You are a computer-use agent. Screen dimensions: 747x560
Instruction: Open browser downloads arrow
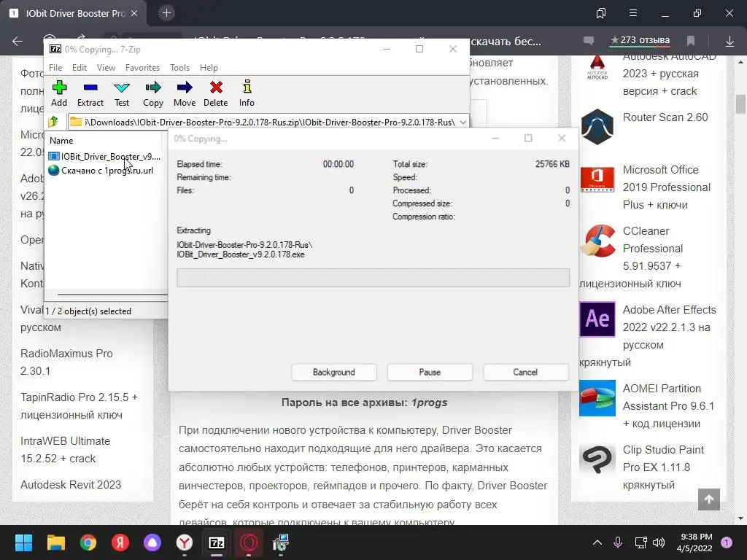pos(729,42)
